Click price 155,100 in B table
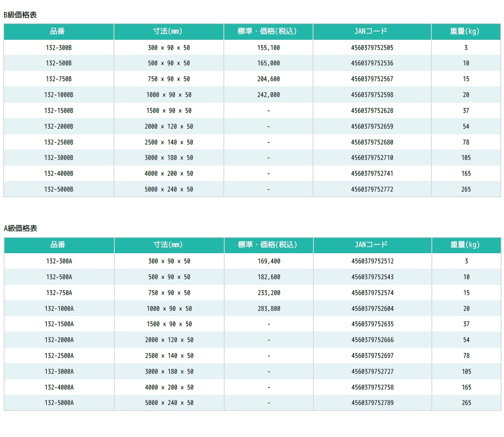504x437 pixels. [268, 48]
